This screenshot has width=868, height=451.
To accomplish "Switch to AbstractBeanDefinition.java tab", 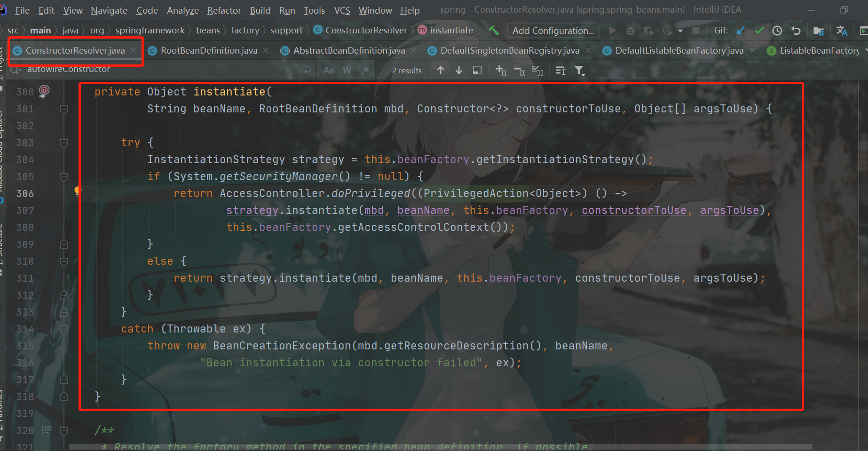I will pyautogui.click(x=349, y=50).
